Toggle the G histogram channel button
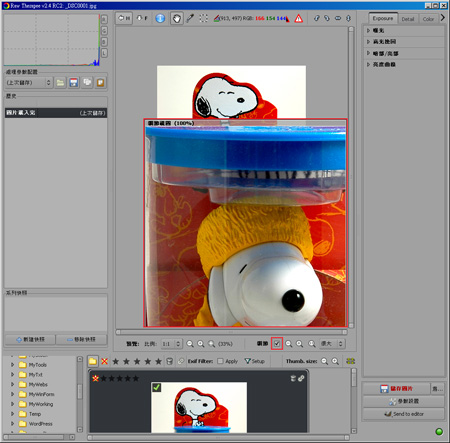 [104, 31]
